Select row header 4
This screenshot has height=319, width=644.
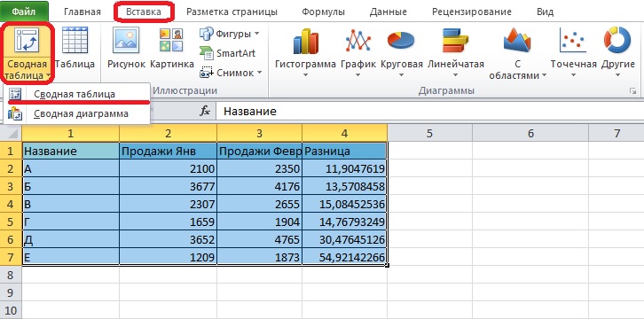11,204
